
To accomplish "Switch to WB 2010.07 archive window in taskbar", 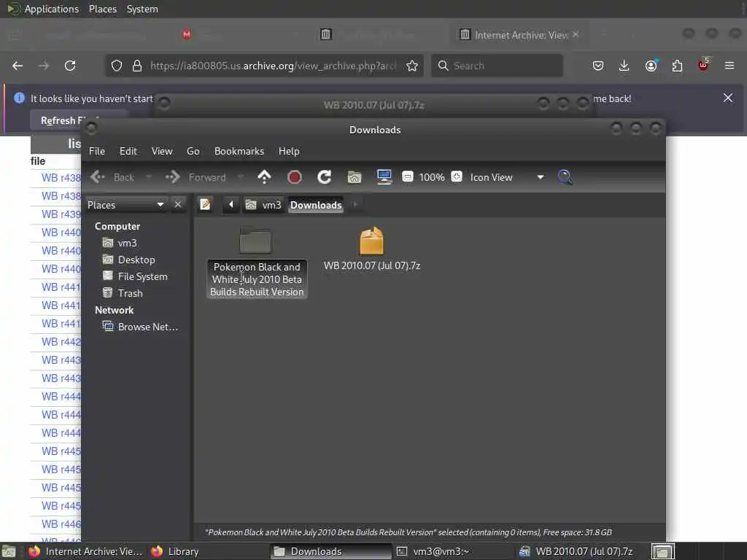I will point(576,551).
